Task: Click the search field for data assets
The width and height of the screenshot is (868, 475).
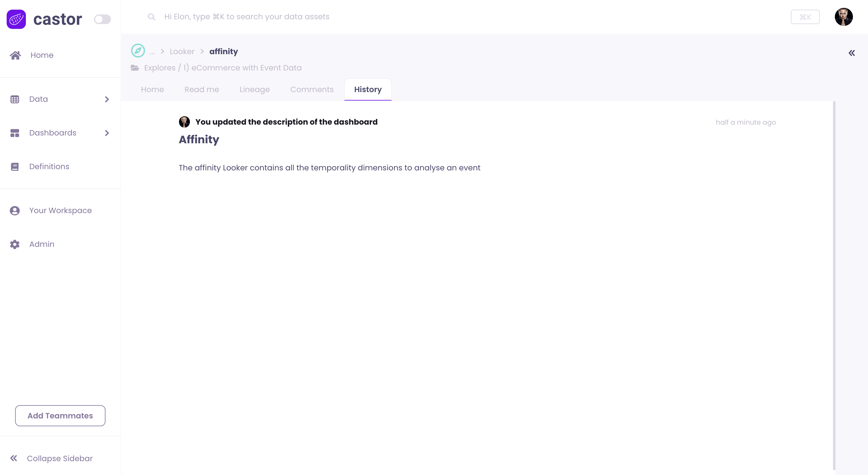Action: point(247,17)
